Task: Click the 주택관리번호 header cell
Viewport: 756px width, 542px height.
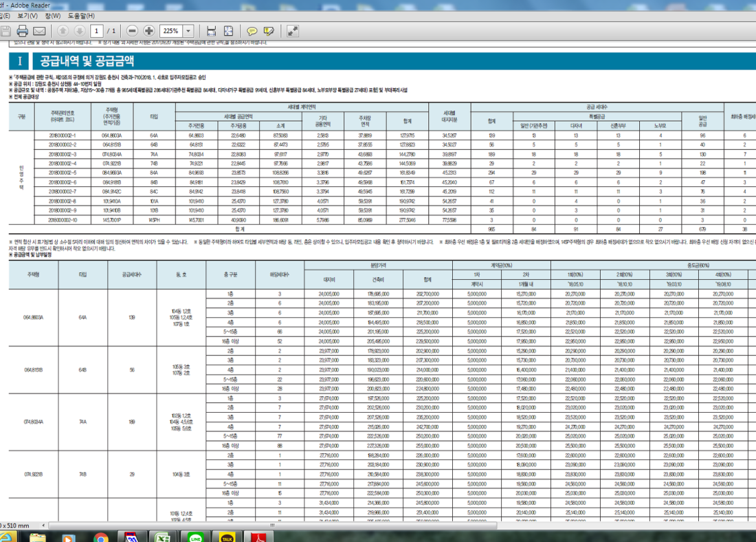Action: tap(63, 116)
